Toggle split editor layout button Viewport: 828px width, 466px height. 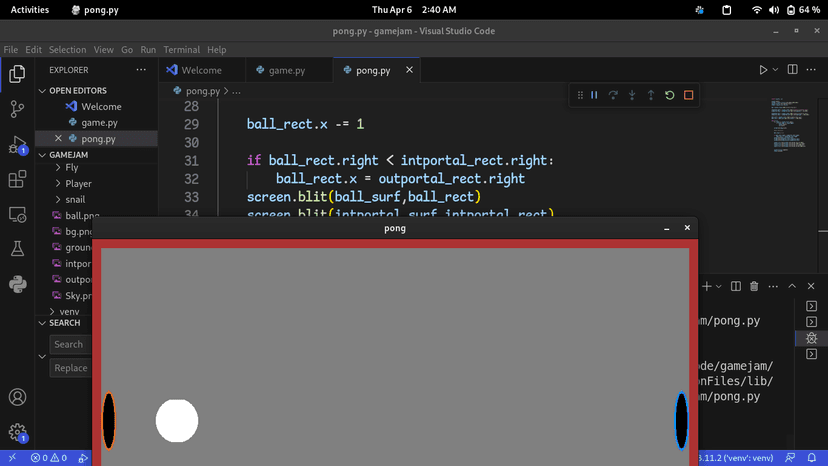792,70
